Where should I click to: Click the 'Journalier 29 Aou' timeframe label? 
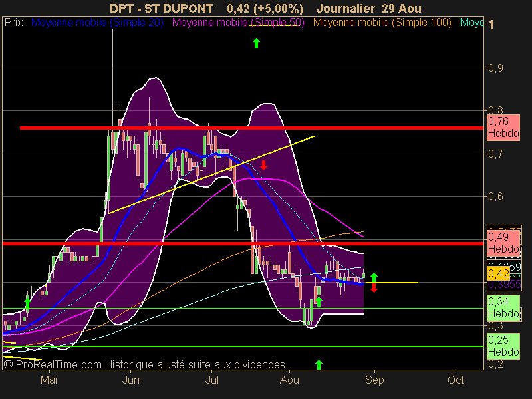tap(368, 9)
